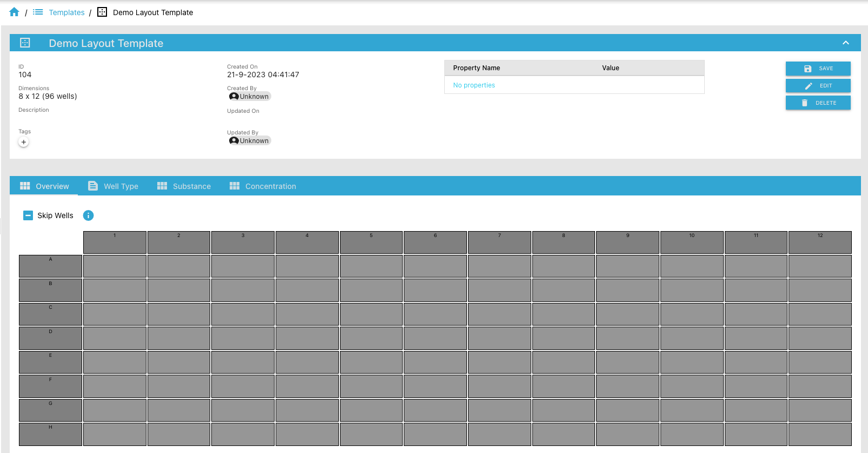Go to Templates breadcrumb link

(x=66, y=12)
